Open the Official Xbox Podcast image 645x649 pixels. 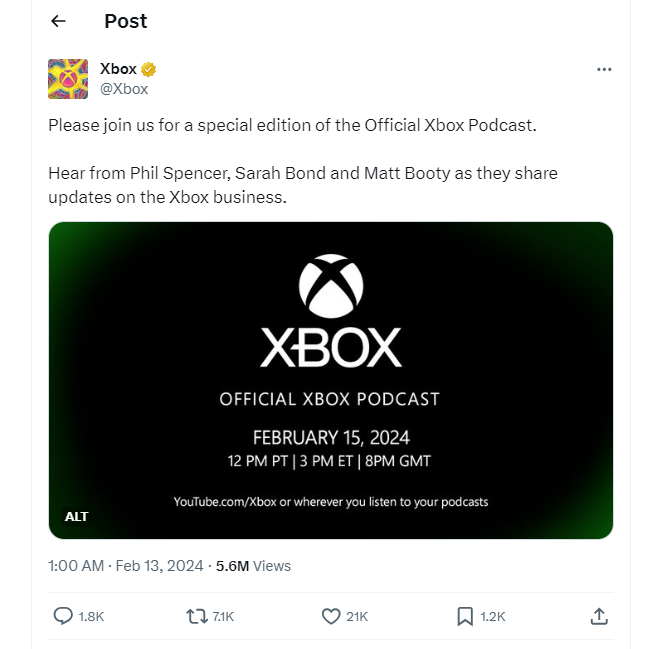coord(330,380)
